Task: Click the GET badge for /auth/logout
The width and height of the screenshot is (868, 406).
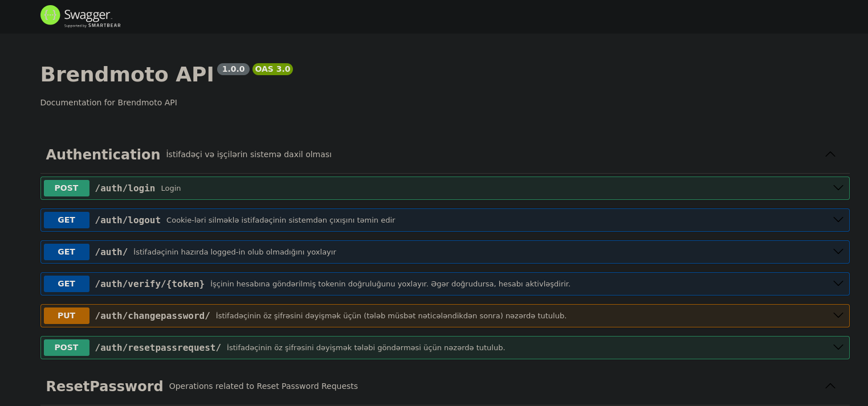Action: click(67, 220)
